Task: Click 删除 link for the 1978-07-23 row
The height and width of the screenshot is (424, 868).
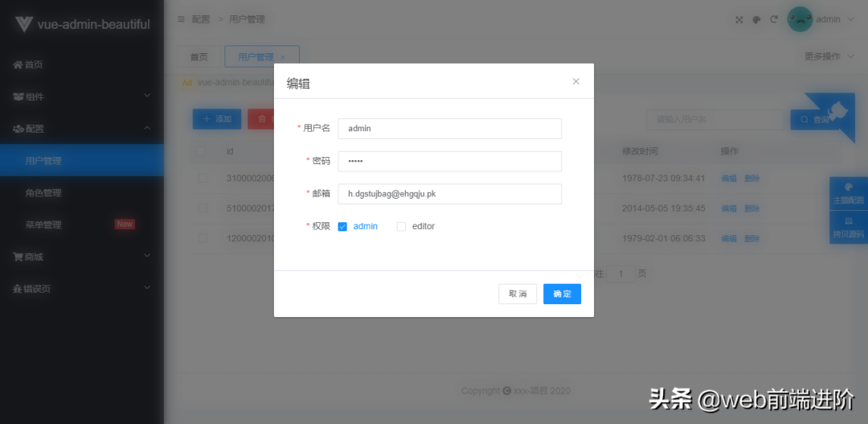Action: 751,179
